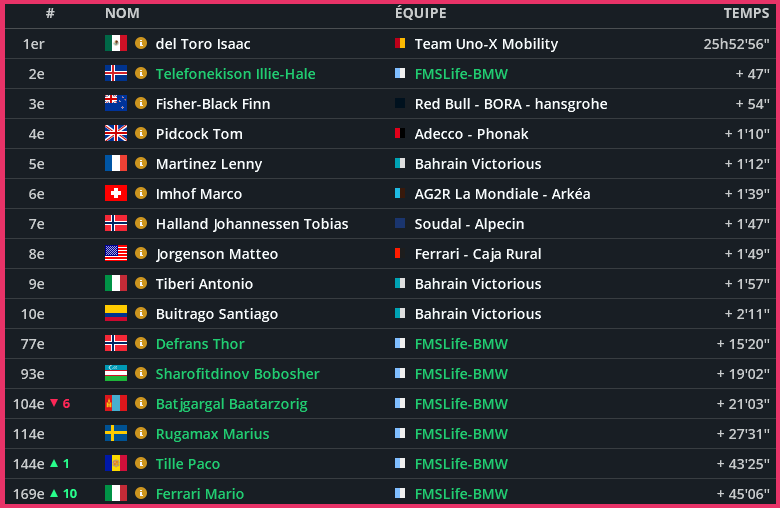
Task: Click the info icon beside del Toro Isaac
Action: click(x=141, y=44)
